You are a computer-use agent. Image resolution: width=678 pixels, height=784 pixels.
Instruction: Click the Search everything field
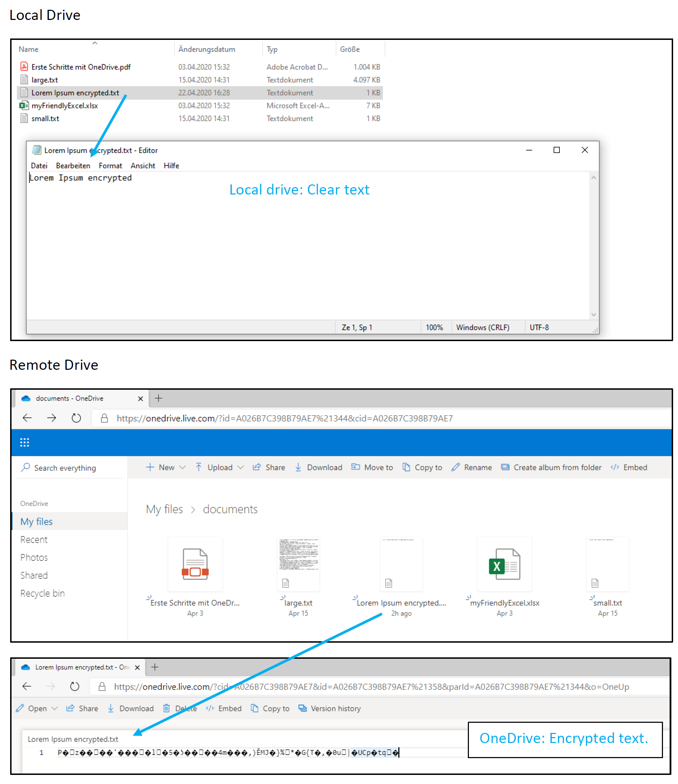click(x=70, y=467)
